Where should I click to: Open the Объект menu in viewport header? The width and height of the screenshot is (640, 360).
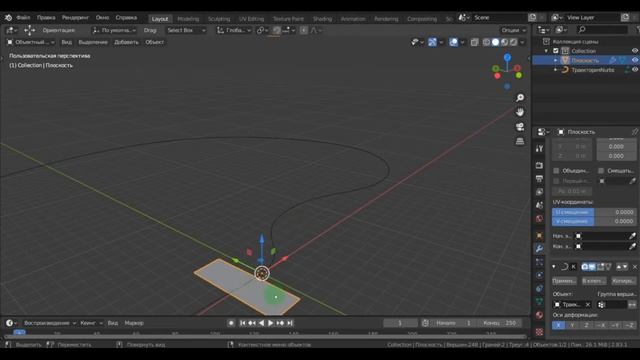coord(154,42)
